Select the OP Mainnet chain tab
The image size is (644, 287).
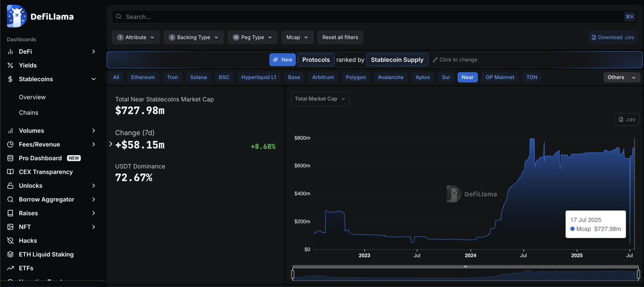500,77
